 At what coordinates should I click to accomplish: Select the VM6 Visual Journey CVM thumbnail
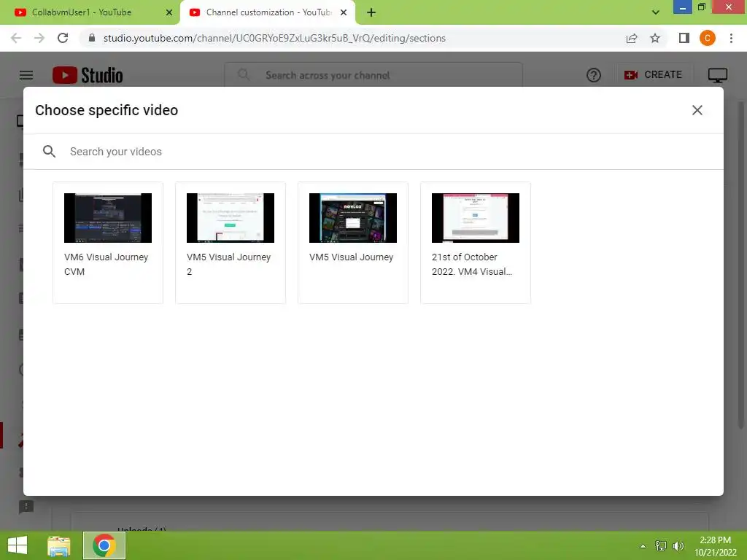[108, 217]
